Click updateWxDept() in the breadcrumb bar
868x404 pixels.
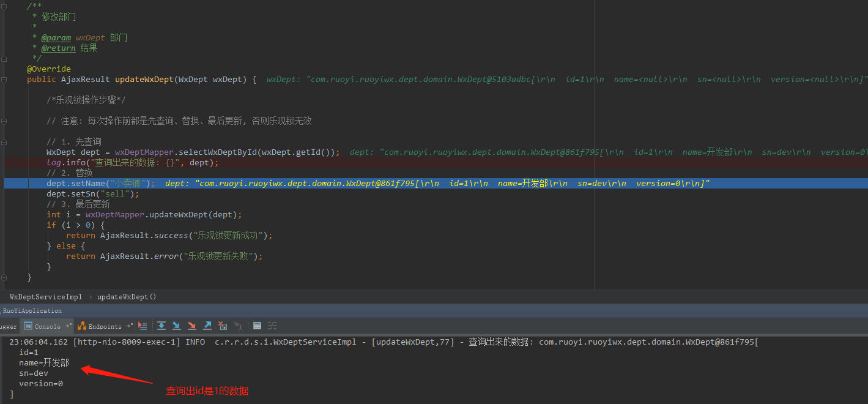pos(126,297)
